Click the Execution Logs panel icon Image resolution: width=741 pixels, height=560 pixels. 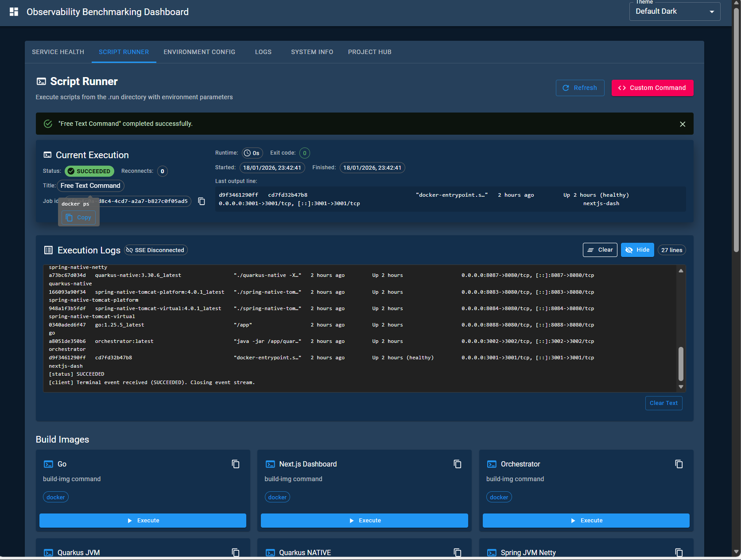click(x=48, y=249)
